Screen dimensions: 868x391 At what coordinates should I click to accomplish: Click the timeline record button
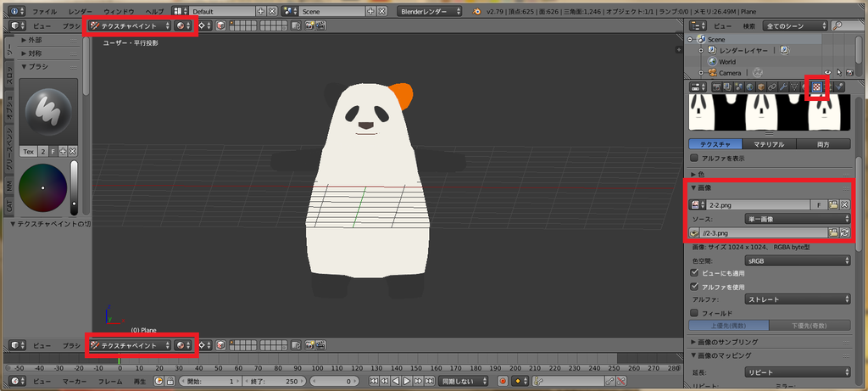click(504, 381)
